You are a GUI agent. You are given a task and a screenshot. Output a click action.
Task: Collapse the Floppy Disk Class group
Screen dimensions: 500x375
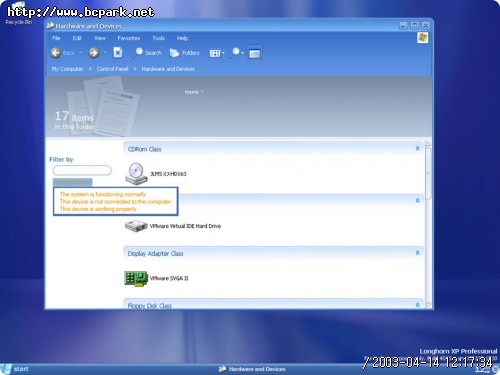tap(417, 305)
